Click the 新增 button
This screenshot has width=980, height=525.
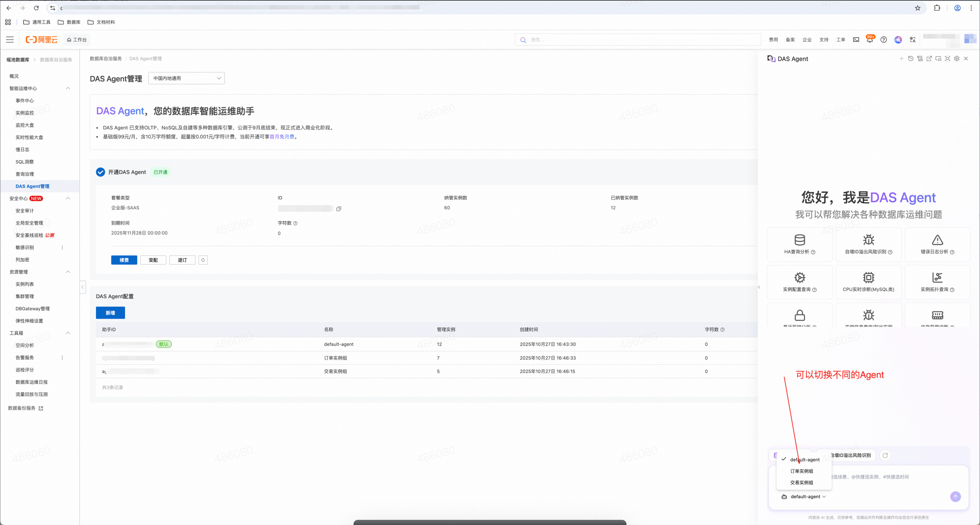110,313
